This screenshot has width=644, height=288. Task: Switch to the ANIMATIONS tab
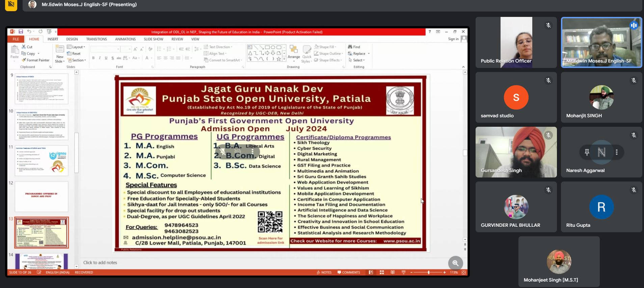pyautogui.click(x=125, y=39)
